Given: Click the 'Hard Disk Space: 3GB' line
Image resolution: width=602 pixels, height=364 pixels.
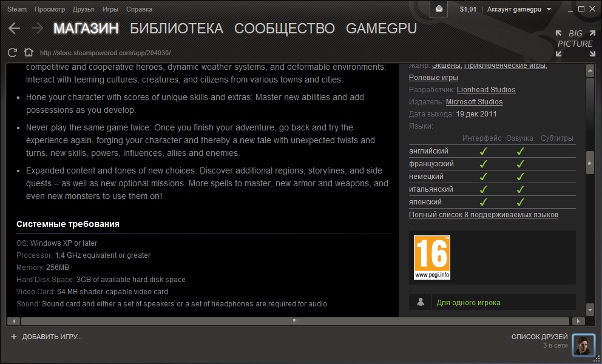Looking at the screenshot, I should coord(101,280).
